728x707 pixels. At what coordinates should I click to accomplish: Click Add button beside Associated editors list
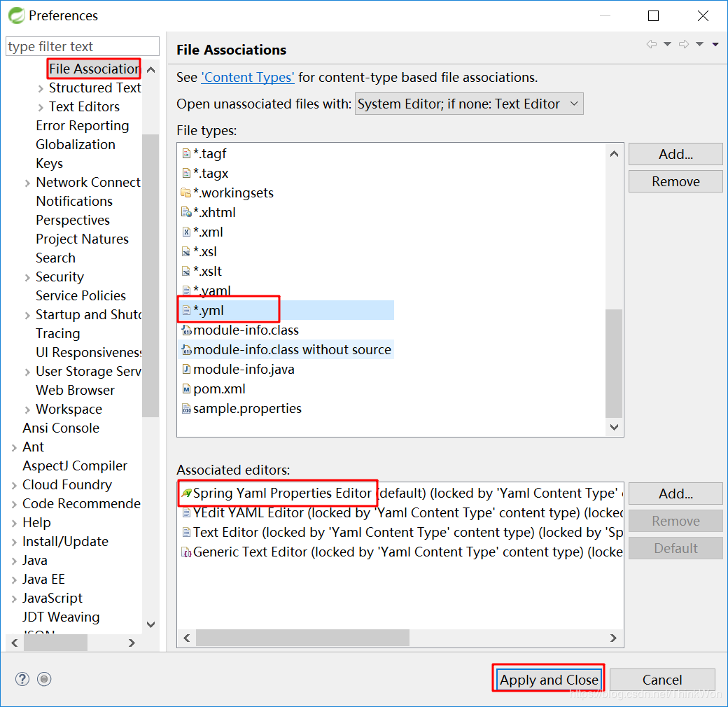pos(675,493)
